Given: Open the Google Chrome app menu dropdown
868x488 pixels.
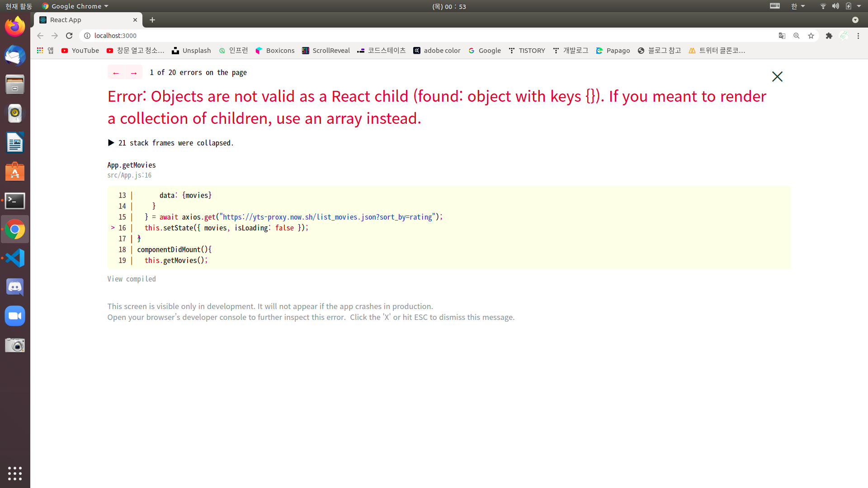Looking at the screenshot, I should (x=76, y=6).
